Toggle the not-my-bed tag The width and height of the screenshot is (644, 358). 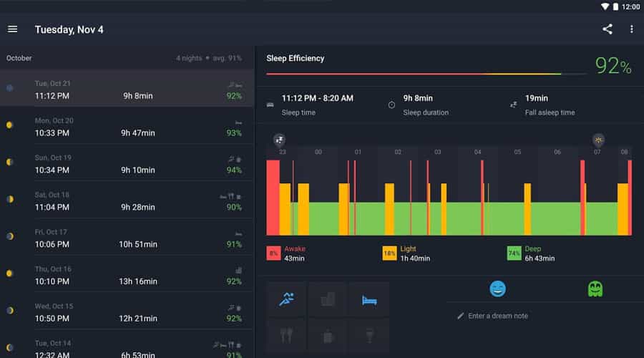[x=369, y=299]
